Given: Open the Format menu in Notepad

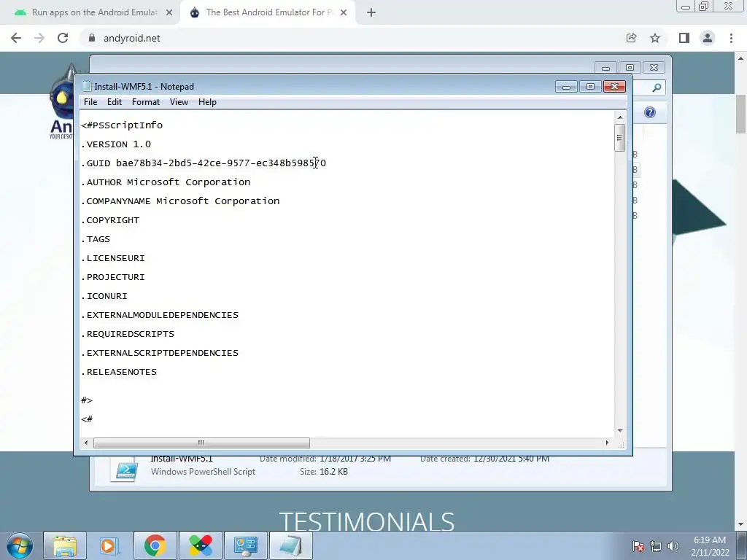Looking at the screenshot, I should [146, 102].
